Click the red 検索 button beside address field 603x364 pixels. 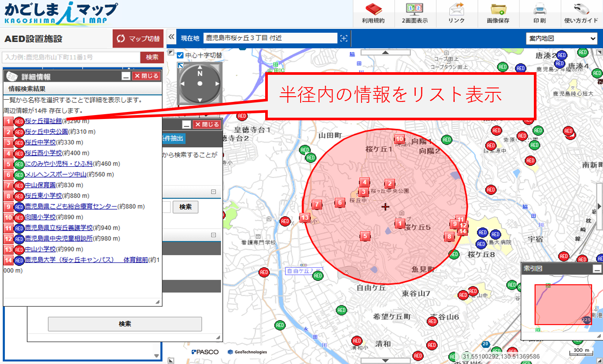pos(152,57)
